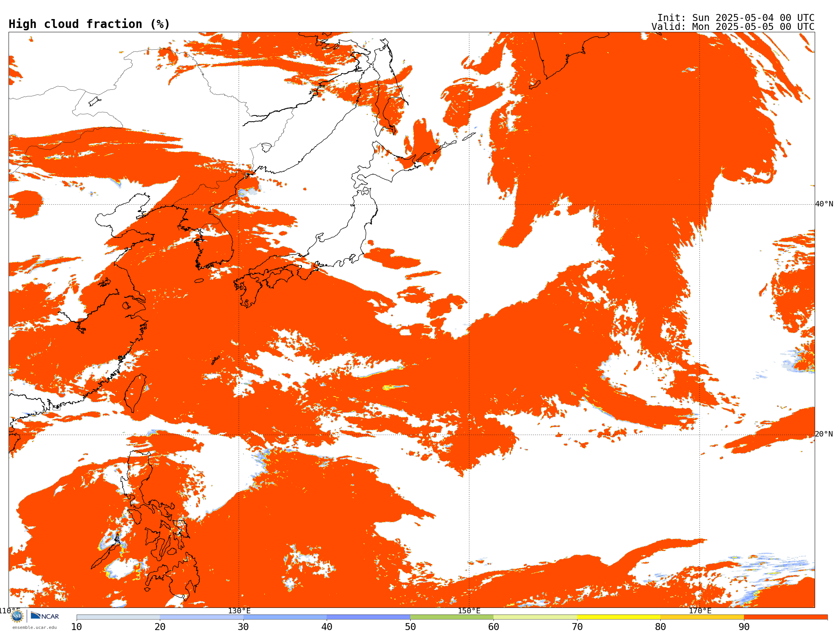840x632 pixels.
Task: Click the colorbar tick label 20
Action: pos(160,627)
